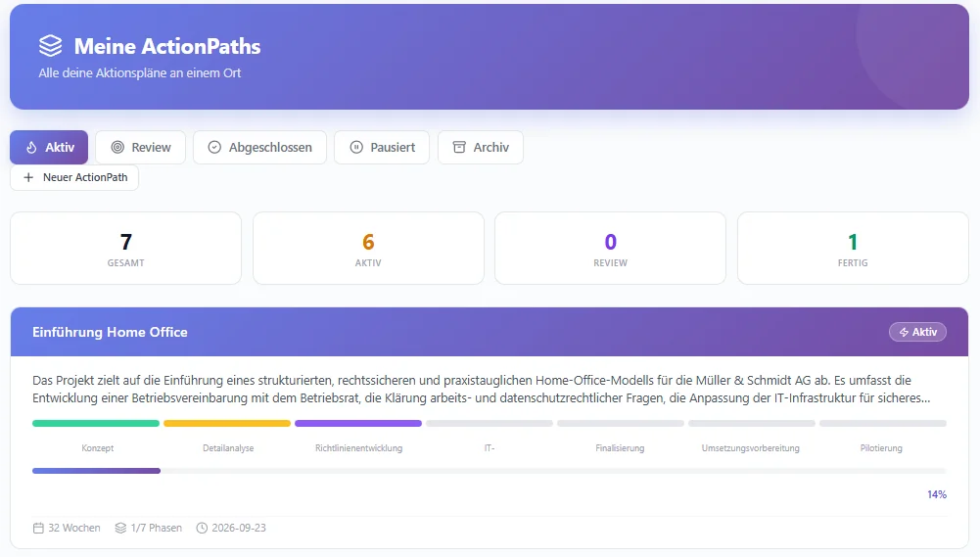This screenshot has height=557, width=980.
Task: Open the Pausiert tab
Action: click(382, 148)
